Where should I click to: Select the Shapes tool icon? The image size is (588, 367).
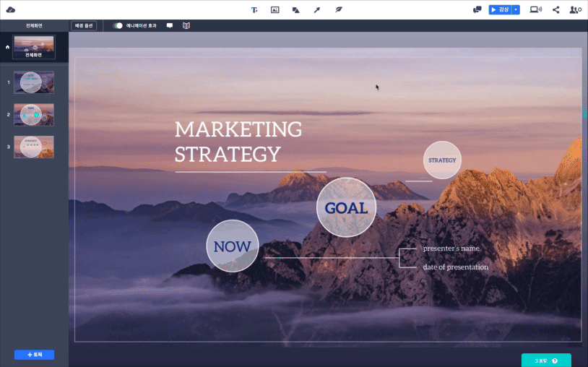pyautogui.click(x=296, y=9)
